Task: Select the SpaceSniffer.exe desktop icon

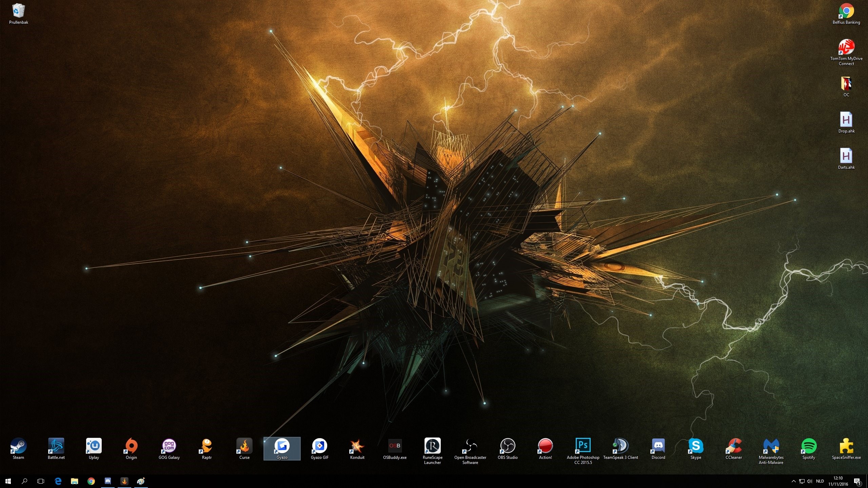Action: (x=846, y=449)
